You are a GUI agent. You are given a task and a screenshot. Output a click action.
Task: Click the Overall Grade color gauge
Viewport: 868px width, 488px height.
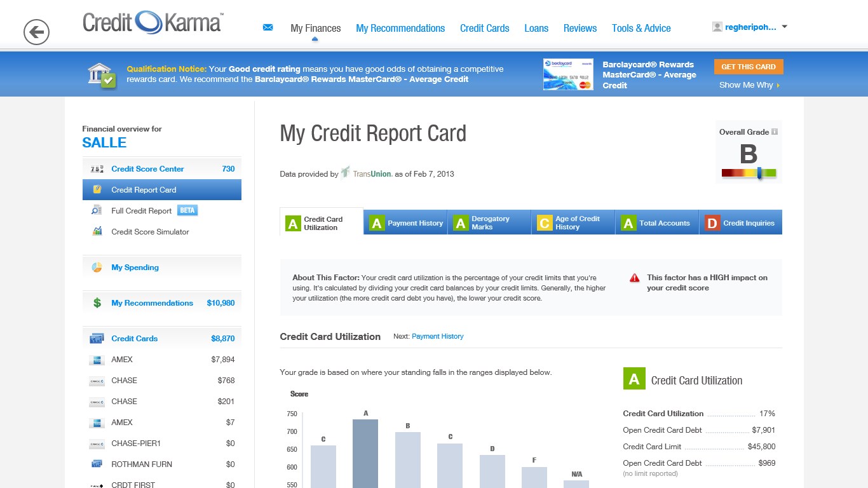point(749,173)
